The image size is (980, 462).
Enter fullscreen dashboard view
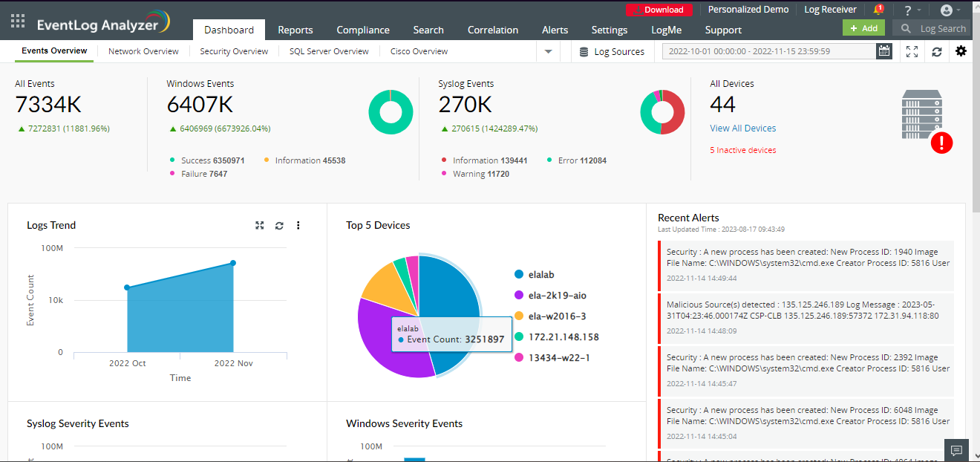pyautogui.click(x=912, y=51)
